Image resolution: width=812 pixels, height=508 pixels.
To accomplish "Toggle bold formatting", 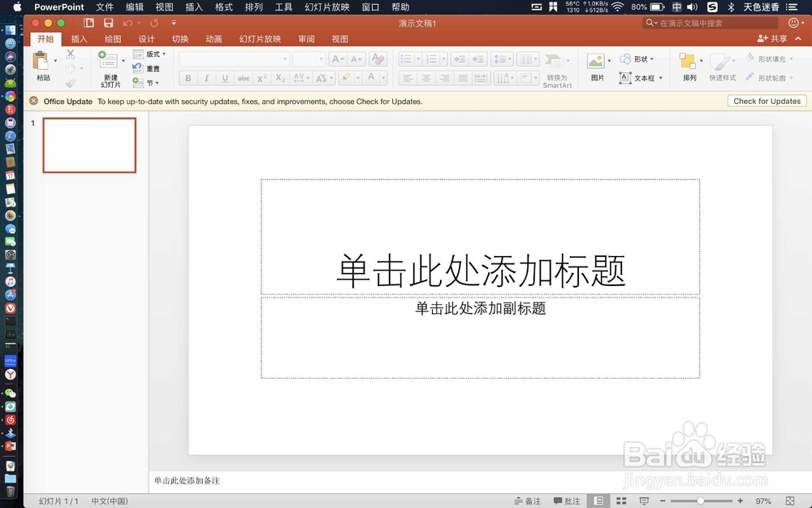I will point(188,77).
